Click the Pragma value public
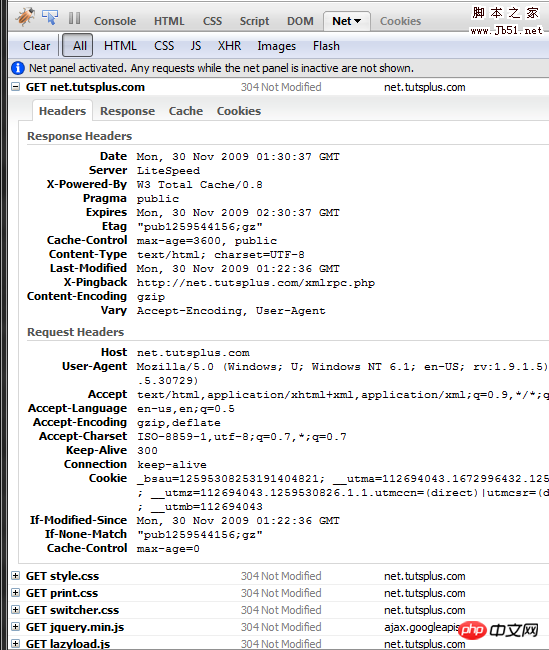This screenshot has height=650, width=549. pos(158,199)
